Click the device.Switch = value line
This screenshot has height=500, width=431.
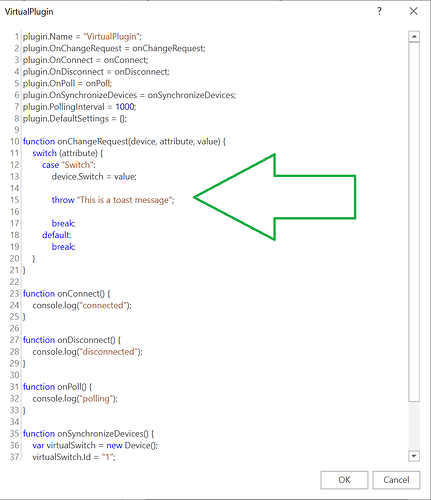tap(94, 177)
